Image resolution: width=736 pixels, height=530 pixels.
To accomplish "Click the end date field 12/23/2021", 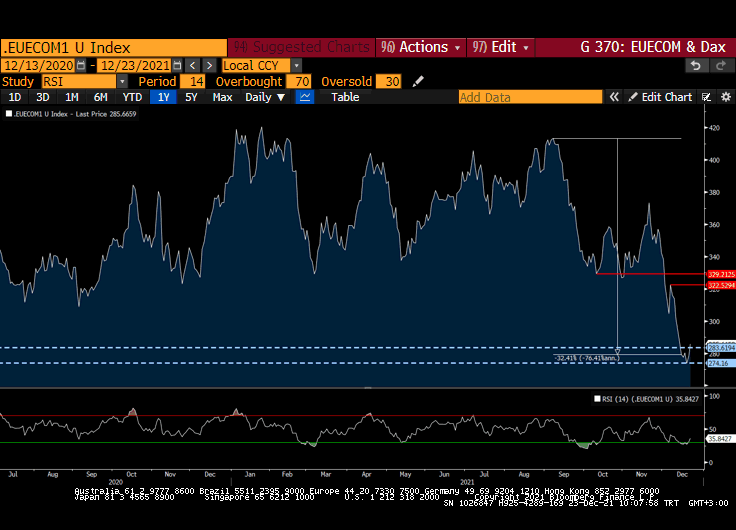I will pos(135,65).
